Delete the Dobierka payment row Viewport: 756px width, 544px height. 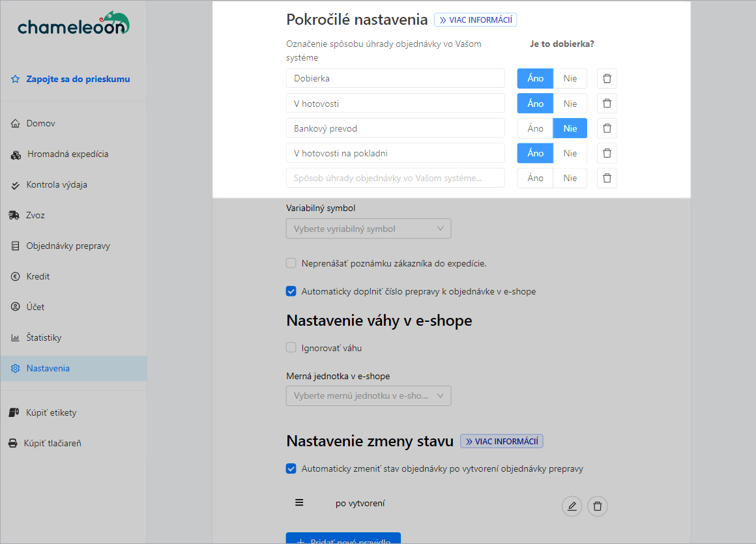(x=607, y=79)
